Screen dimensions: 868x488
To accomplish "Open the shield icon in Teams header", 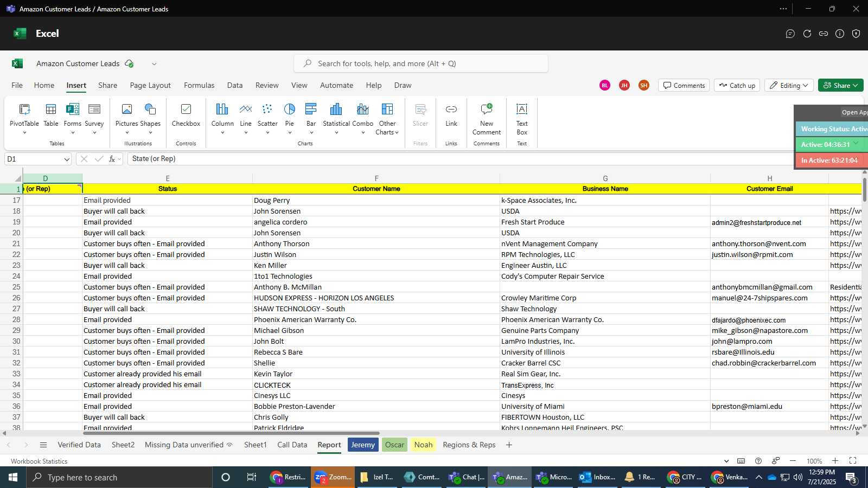I will [x=856, y=34].
